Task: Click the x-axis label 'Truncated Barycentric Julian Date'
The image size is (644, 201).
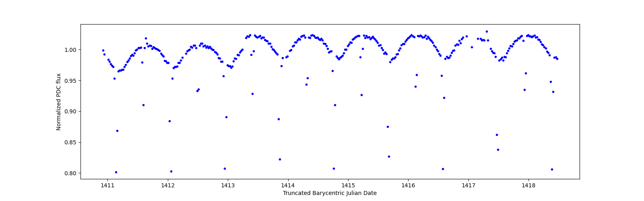Action: [330, 193]
